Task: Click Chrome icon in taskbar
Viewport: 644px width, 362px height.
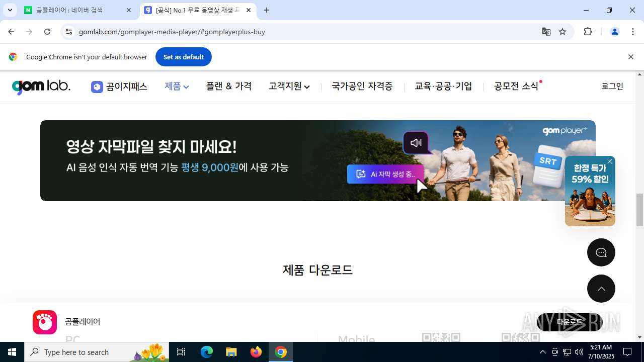Action: (281, 352)
